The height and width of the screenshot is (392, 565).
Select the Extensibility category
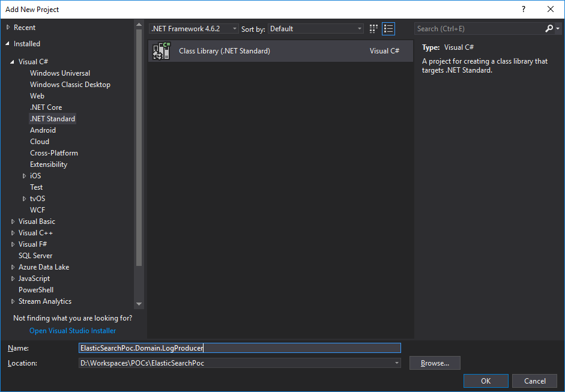click(49, 164)
